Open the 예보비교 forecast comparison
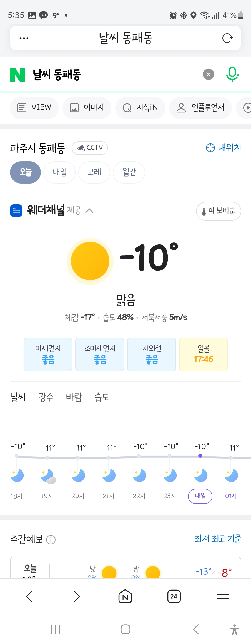 219,211
